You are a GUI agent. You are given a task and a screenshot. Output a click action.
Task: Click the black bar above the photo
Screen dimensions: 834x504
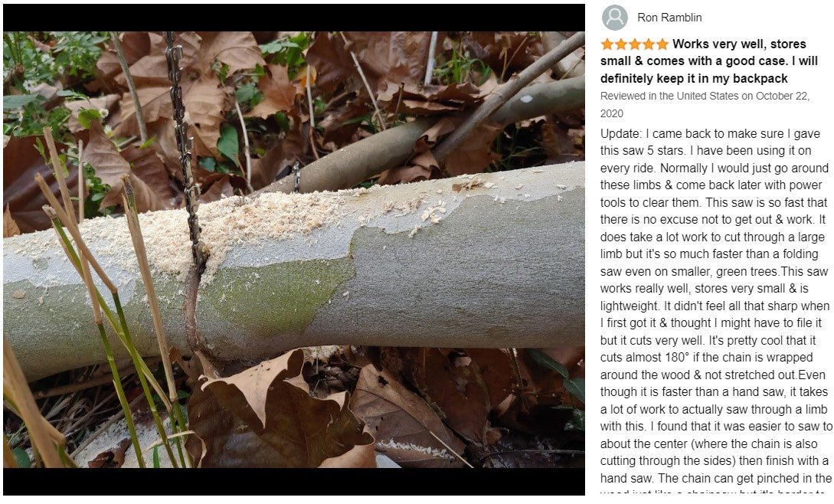(293, 18)
